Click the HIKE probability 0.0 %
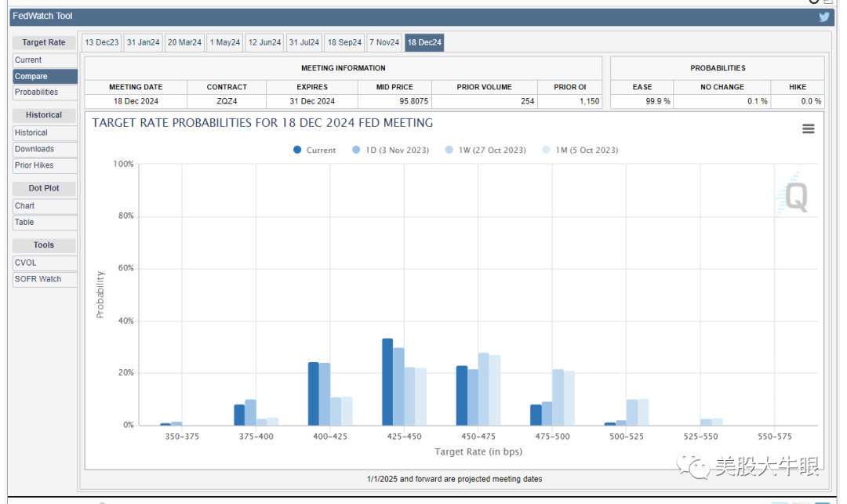Screen dimensions: 847x504 point(811,101)
